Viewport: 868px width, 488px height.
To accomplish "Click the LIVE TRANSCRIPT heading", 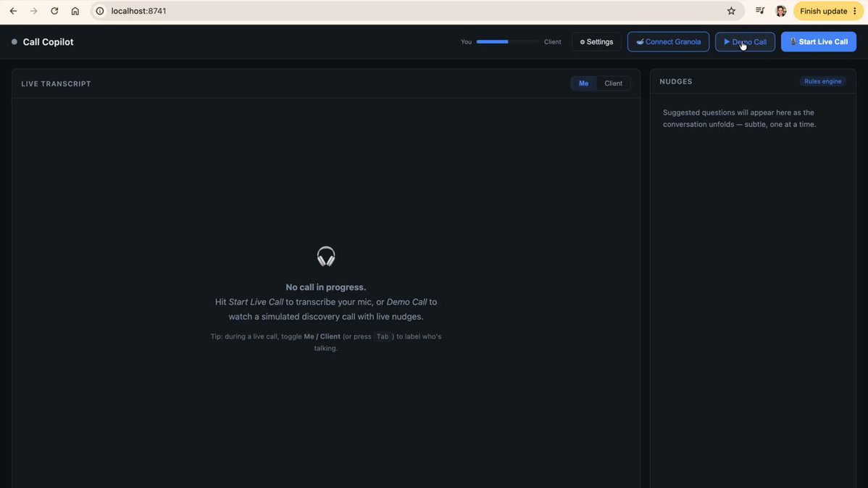I will coord(56,83).
